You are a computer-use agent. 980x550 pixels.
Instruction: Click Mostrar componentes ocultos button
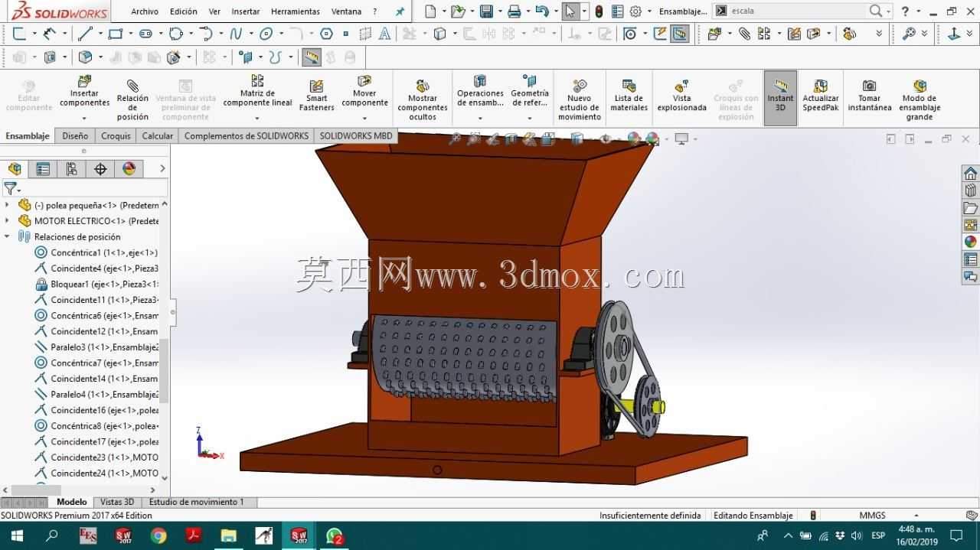point(422,99)
